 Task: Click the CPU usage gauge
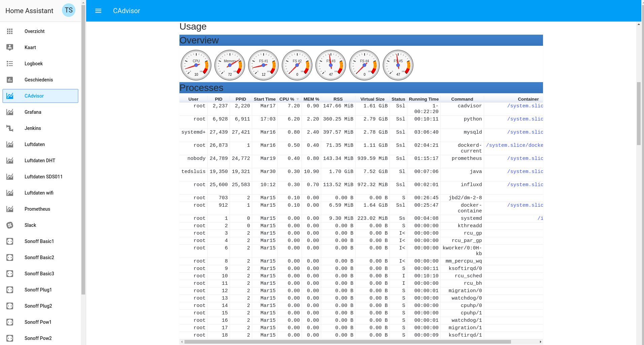pyautogui.click(x=196, y=65)
